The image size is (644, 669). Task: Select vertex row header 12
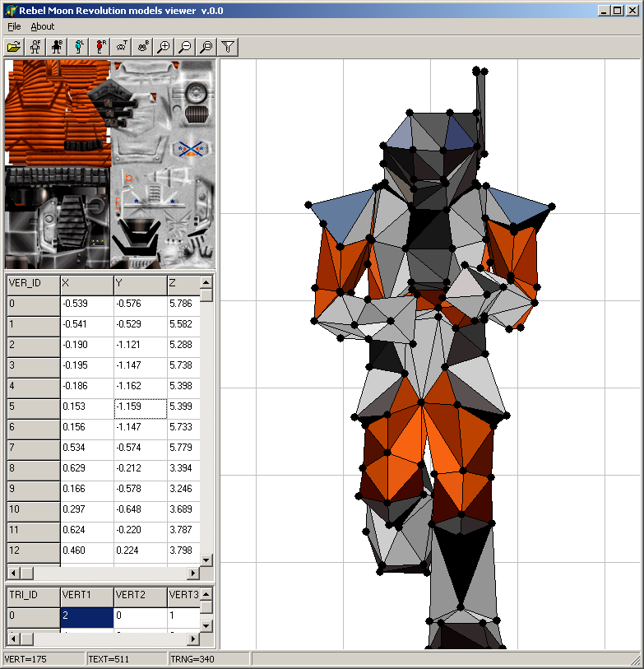tap(34, 553)
